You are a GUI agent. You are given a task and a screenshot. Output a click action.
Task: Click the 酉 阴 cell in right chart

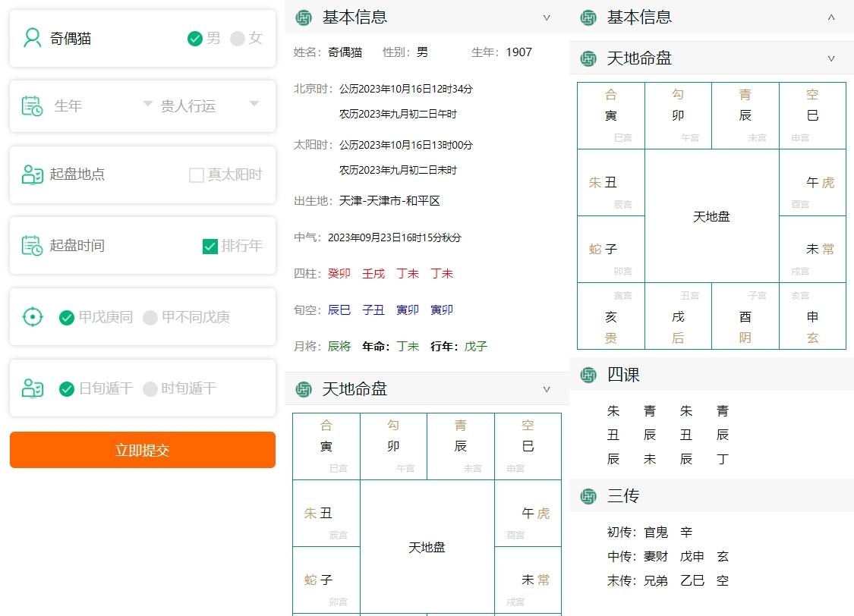[x=745, y=316]
